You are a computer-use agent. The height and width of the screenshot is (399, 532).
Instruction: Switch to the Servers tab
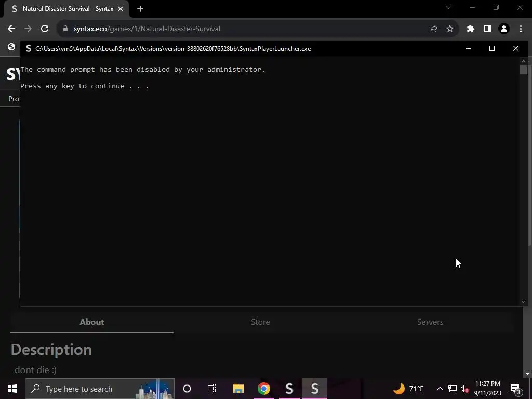[430, 322]
